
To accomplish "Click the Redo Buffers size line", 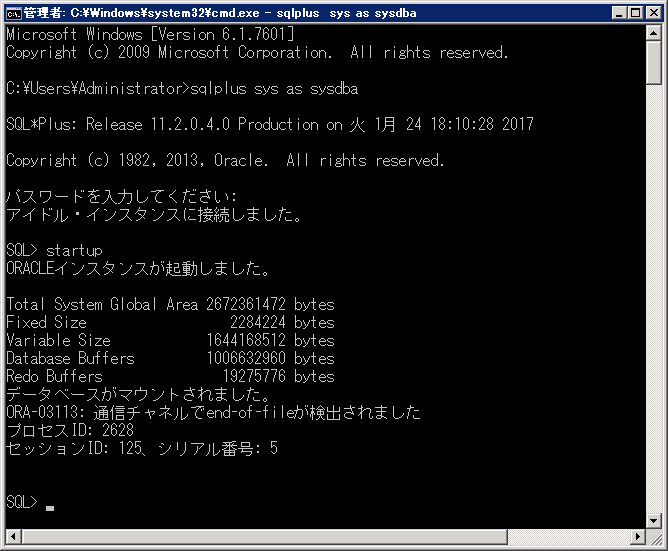I will point(170,376).
